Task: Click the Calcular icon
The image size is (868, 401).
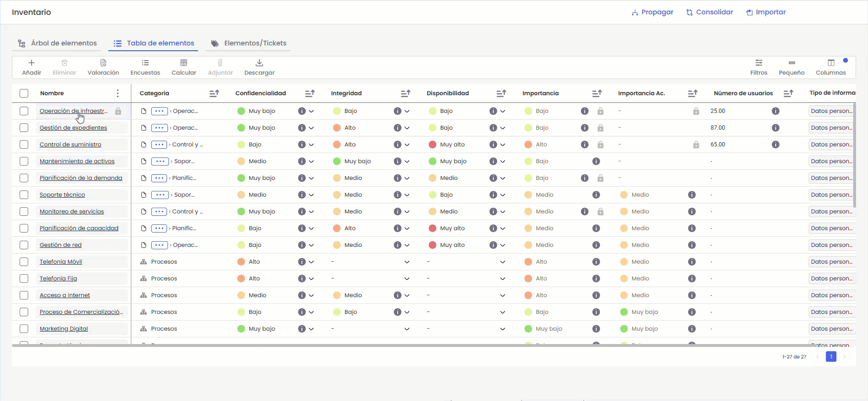Action: point(184,63)
